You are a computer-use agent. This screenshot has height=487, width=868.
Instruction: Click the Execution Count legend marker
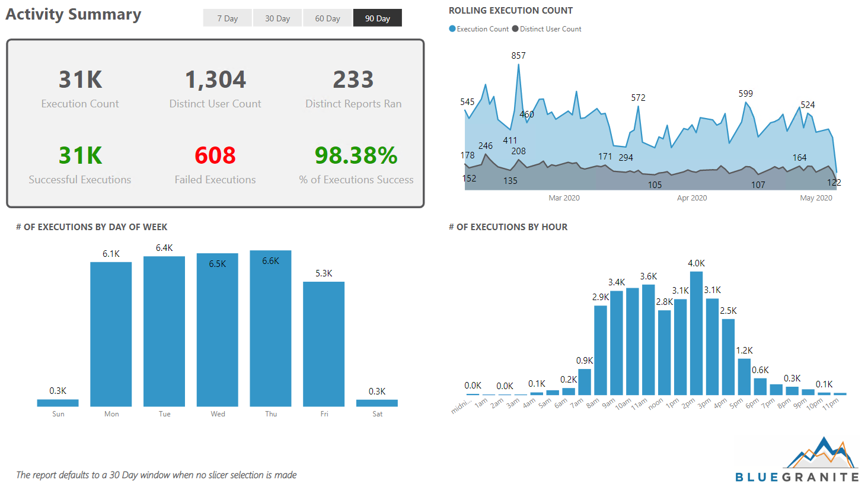click(452, 28)
